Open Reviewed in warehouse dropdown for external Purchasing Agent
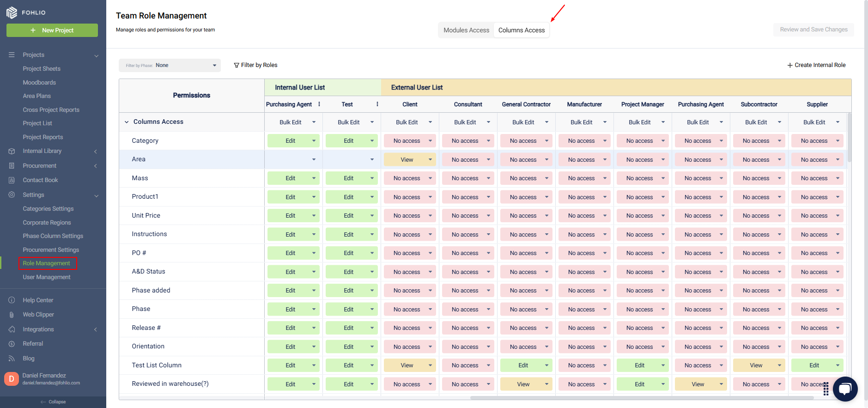The width and height of the screenshot is (868, 408). (x=701, y=384)
